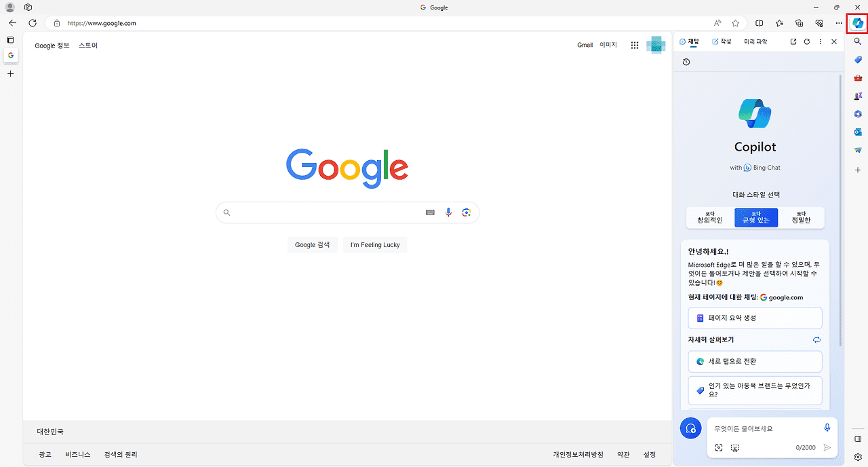868x467 pixels.
Task: Open Google Lens image search icon
Action: coord(467,212)
